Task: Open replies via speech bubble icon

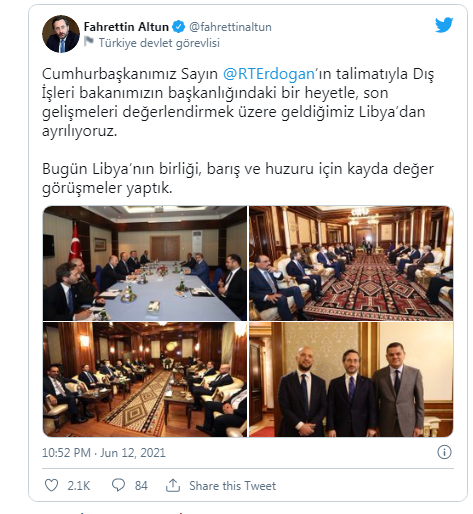Action: point(118,485)
